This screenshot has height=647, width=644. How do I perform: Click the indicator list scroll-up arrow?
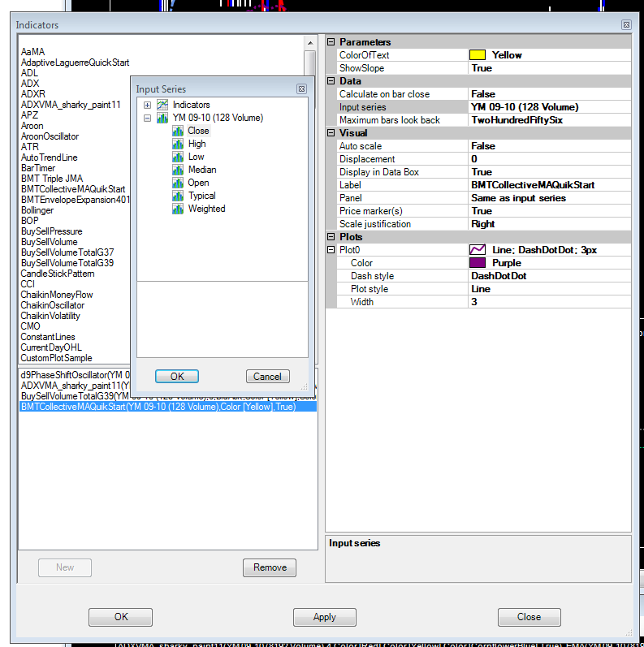[310, 43]
